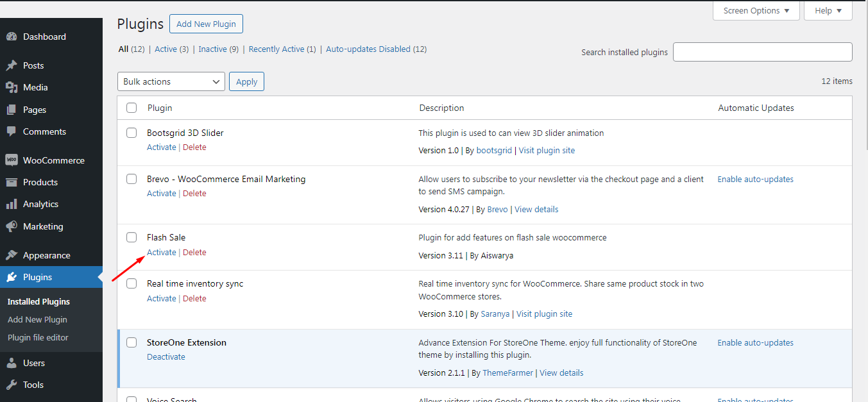Click the Plugin column header
The image size is (868, 402).
[x=160, y=108]
